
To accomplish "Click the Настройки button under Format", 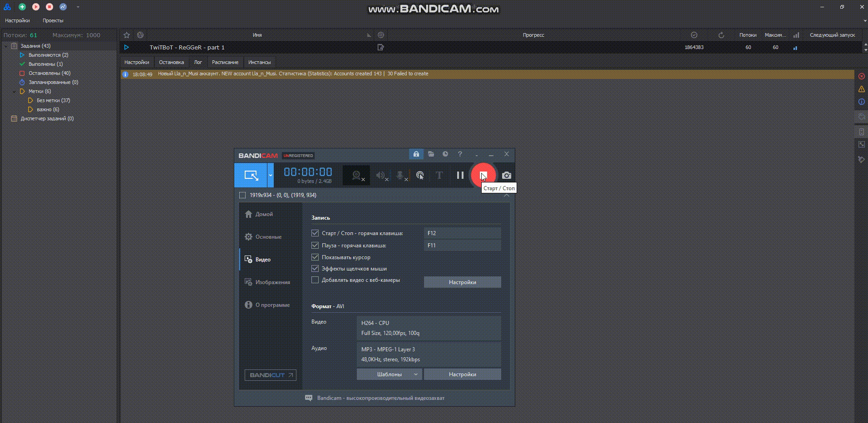I will point(462,374).
